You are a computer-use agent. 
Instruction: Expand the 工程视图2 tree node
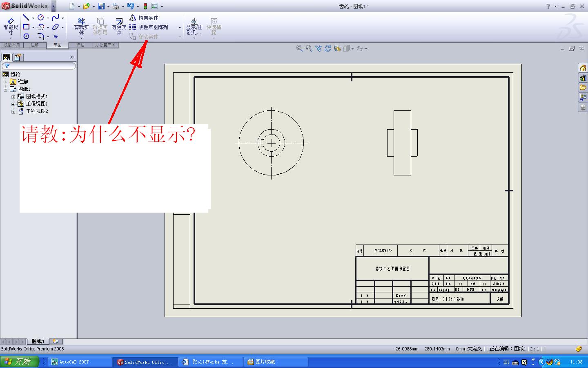click(13, 111)
